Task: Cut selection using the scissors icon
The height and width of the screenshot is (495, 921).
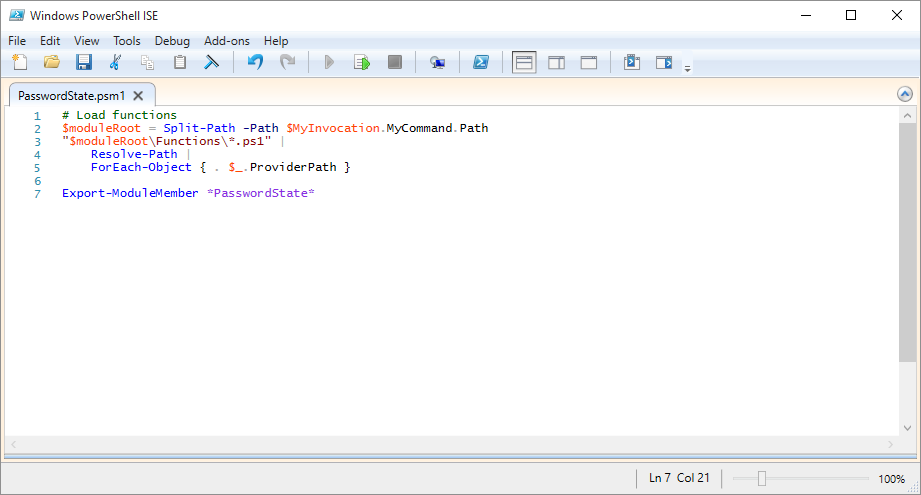Action: tap(116, 62)
